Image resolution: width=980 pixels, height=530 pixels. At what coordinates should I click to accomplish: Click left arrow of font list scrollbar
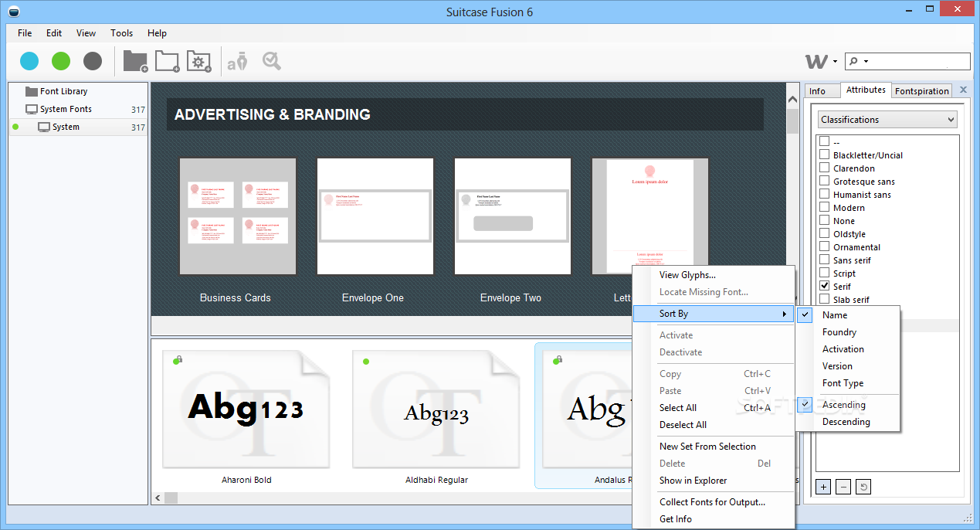(158, 498)
